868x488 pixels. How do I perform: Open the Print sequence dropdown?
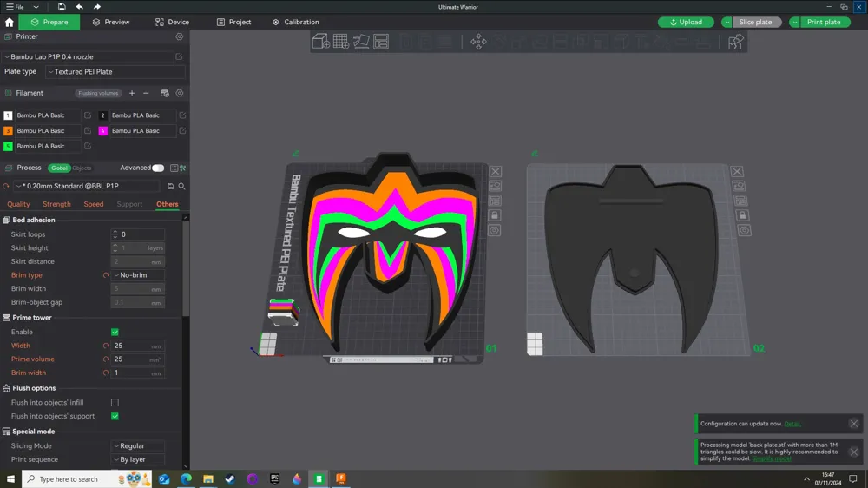point(138,459)
